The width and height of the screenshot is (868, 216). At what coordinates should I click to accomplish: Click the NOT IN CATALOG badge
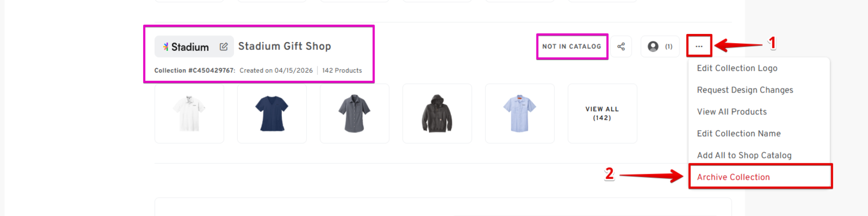[x=572, y=46]
